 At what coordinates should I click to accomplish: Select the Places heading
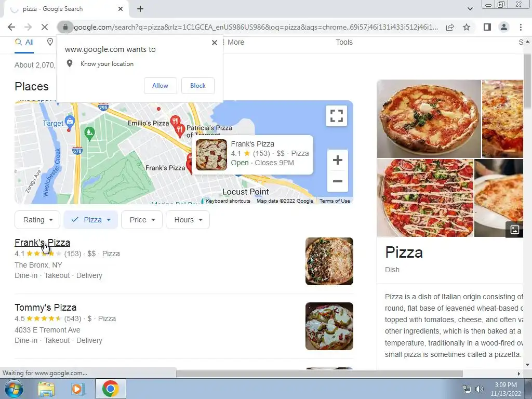tap(32, 87)
